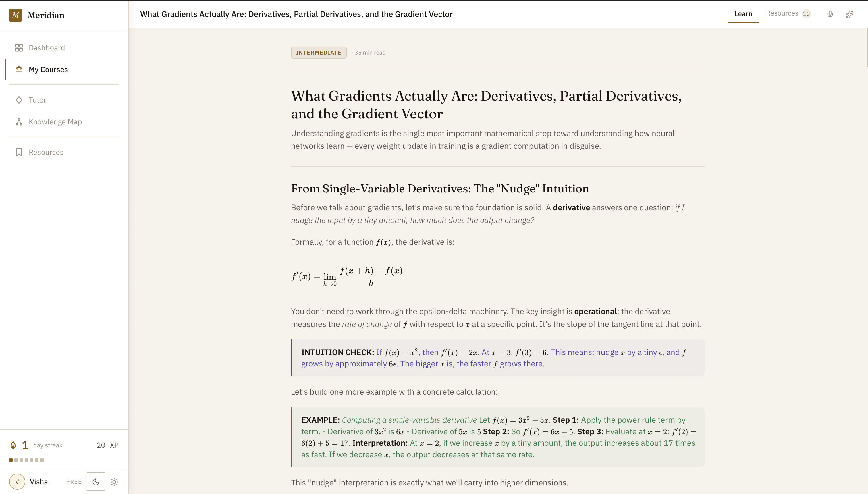The height and width of the screenshot is (494, 868).
Task: Click the FREE plan label
Action: pyautogui.click(x=74, y=481)
